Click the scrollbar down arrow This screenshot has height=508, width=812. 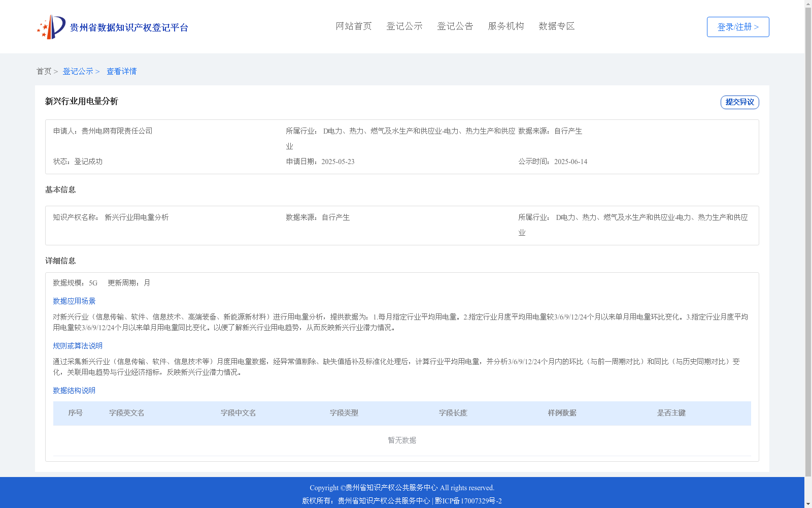tap(808, 504)
